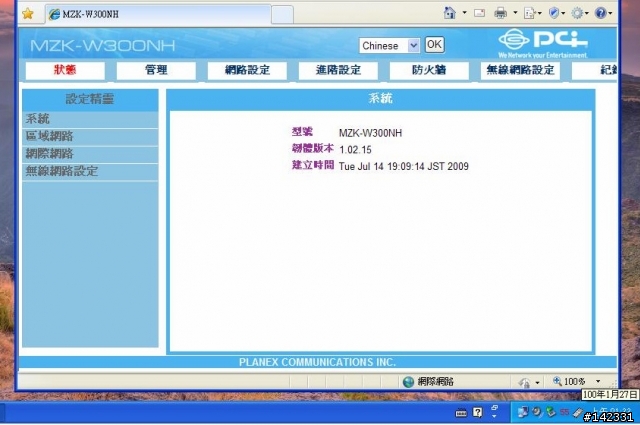Click the taskbar keyboard input icon
The height and width of the screenshot is (425, 640).
click(461, 414)
